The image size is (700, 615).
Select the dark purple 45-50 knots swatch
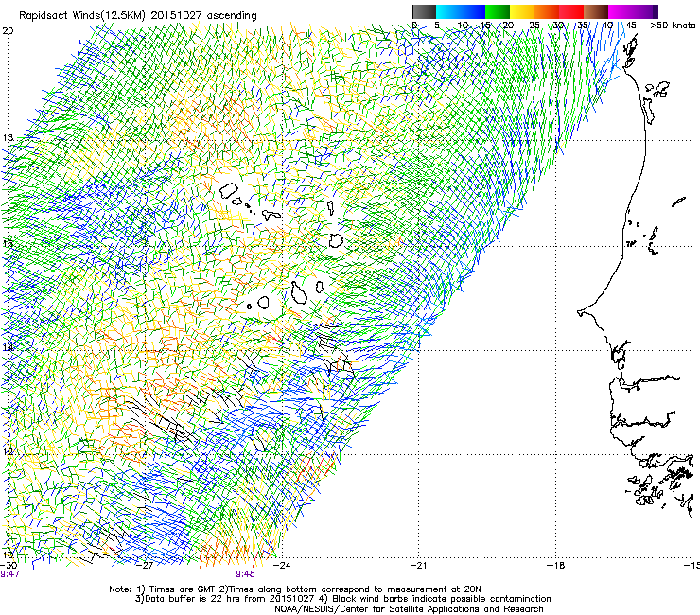[645, 11]
